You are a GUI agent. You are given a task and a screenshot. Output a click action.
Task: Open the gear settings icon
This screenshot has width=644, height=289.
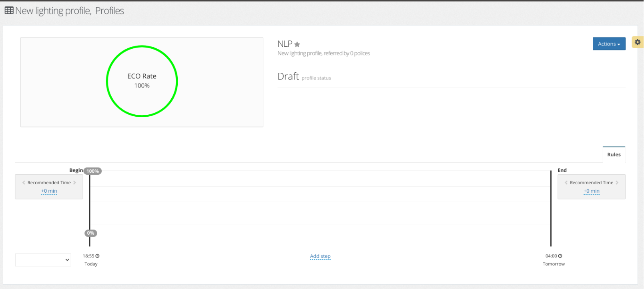(637, 42)
